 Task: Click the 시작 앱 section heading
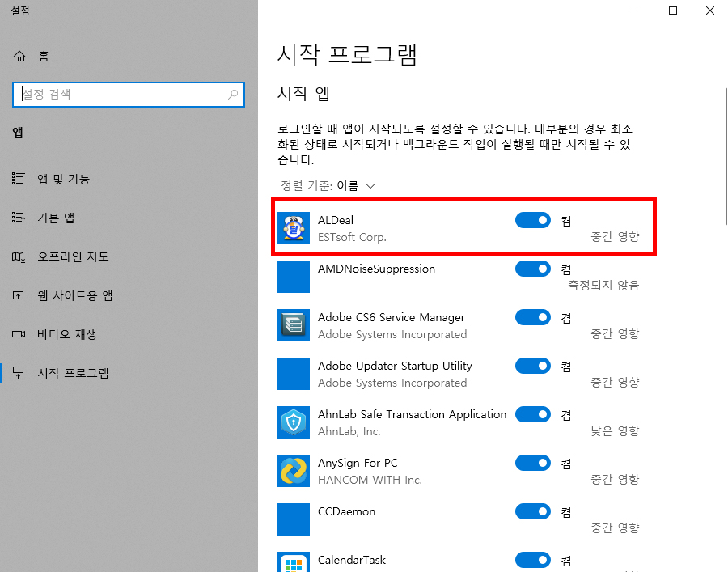[x=303, y=93]
